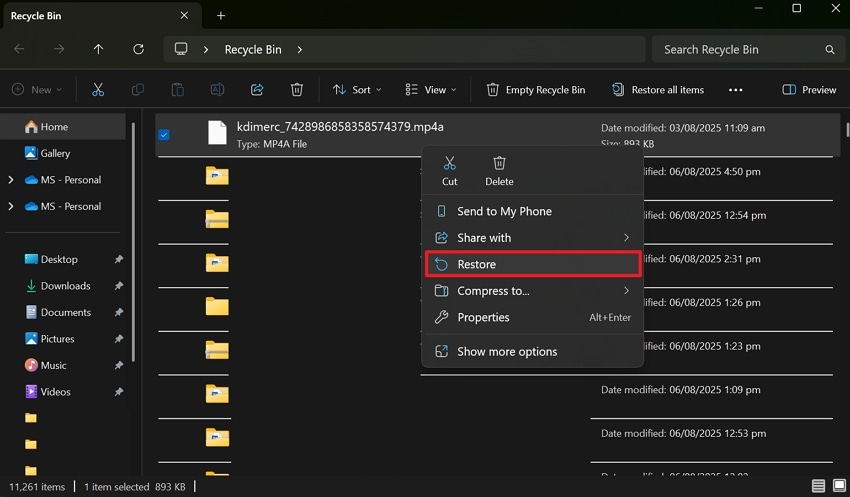The width and height of the screenshot is (850, 497).
Task: Expand the second MS - Personal node
Action: [11, 206]
